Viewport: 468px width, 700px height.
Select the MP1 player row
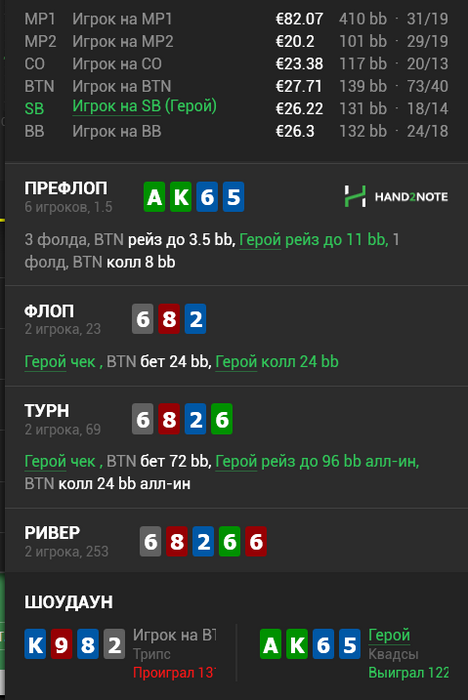tap(236, 19)
